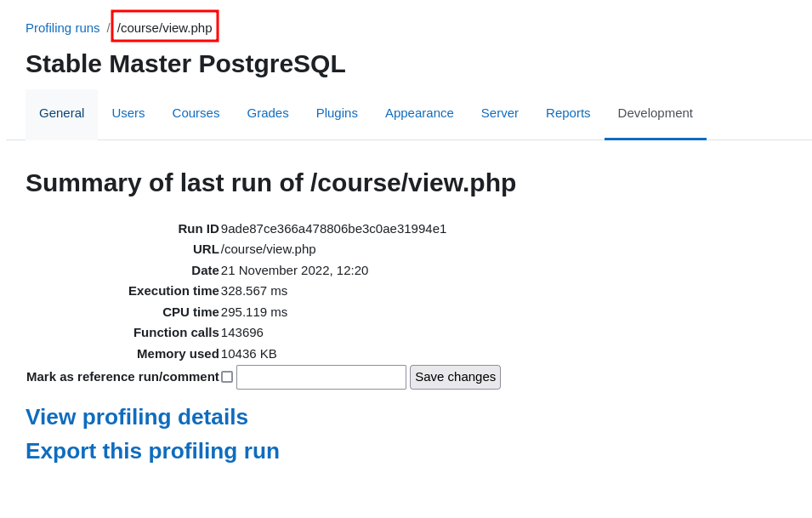
Task: Go to the Reports tab
Action: (x=568, y=113)
